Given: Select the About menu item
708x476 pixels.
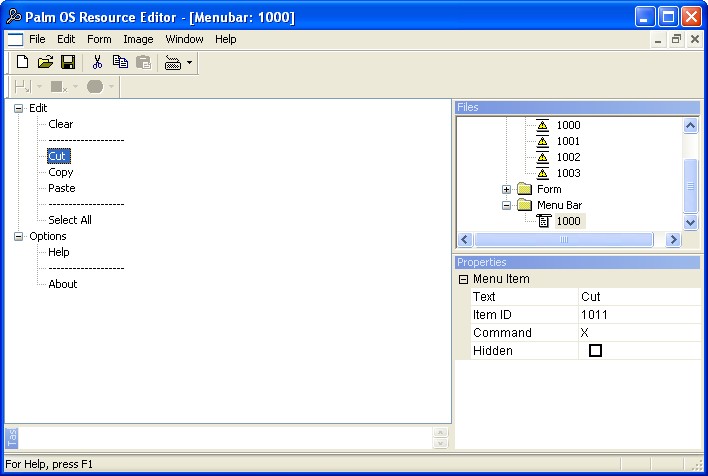Looking at the screenshot, I should tap(63, 285).
